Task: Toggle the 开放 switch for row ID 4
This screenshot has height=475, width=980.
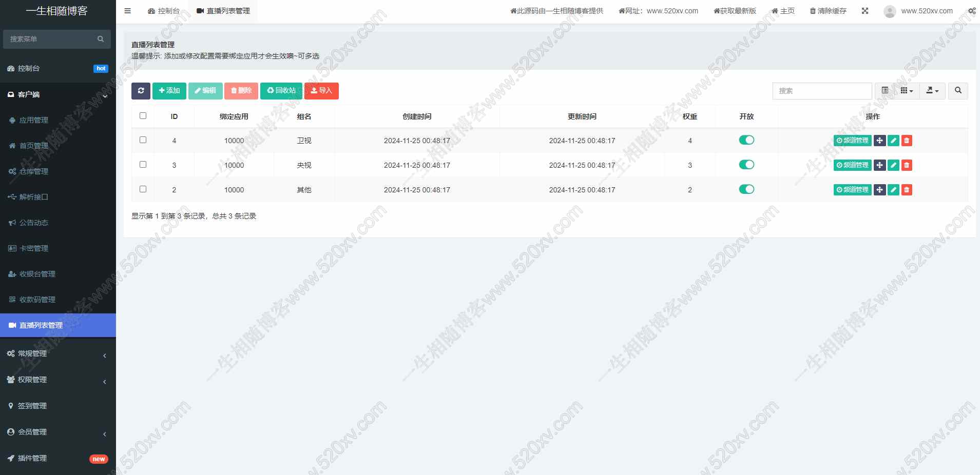Action: (746, 140)
